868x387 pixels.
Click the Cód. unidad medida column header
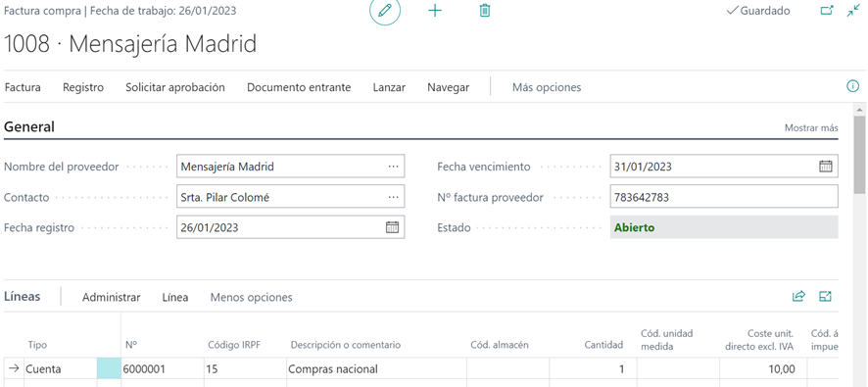coord(667,340)
